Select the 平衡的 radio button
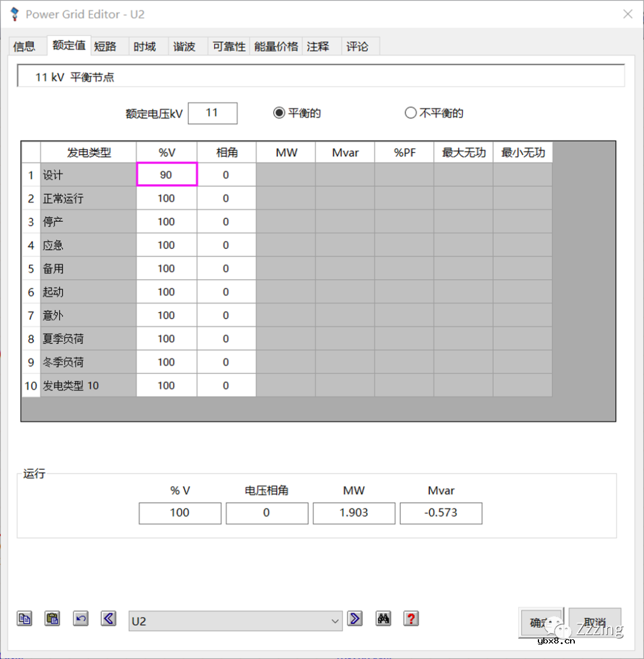This screenshot has height=659, width=644. point(279,112)
